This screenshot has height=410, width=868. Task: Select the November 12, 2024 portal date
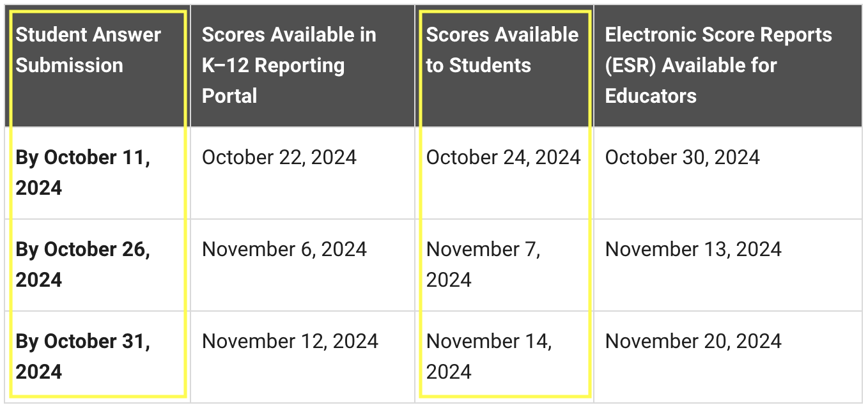coord(290,341)
